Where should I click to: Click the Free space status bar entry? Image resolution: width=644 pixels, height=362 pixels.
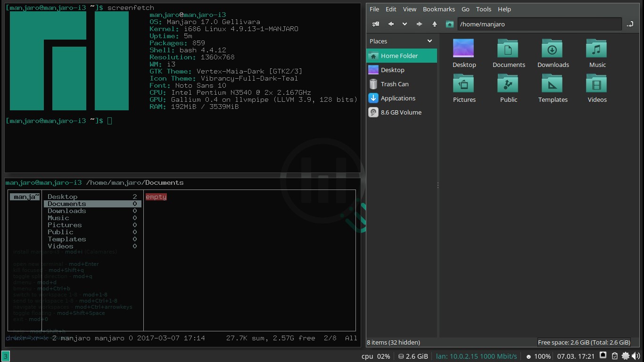[x=584, y=342]
